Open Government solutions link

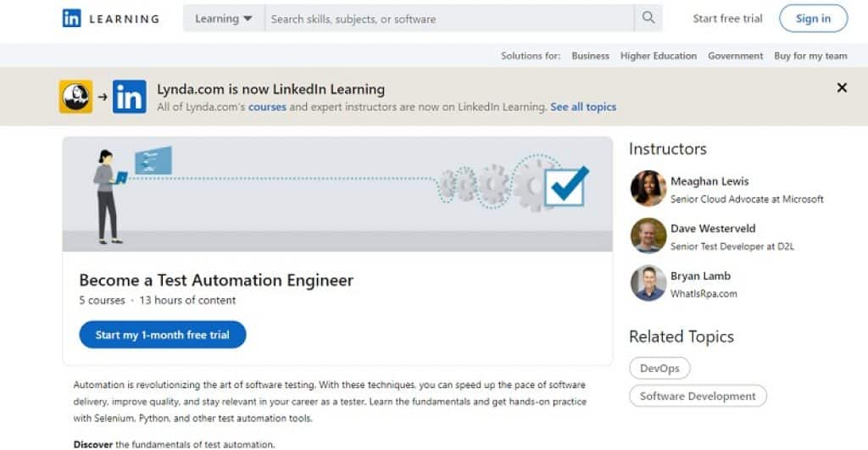coord(735,56)
